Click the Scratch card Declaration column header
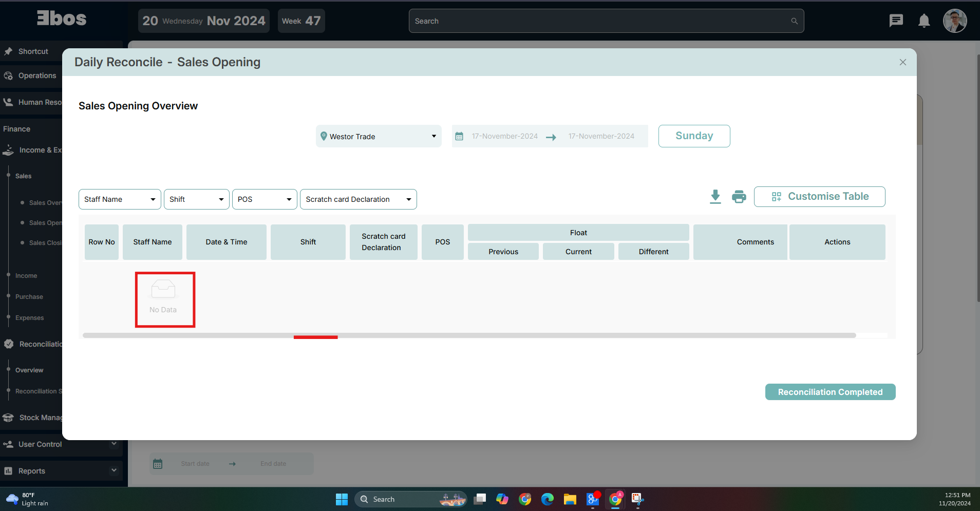980x511 pixels. pyautogui.click(x=384, y=242)
